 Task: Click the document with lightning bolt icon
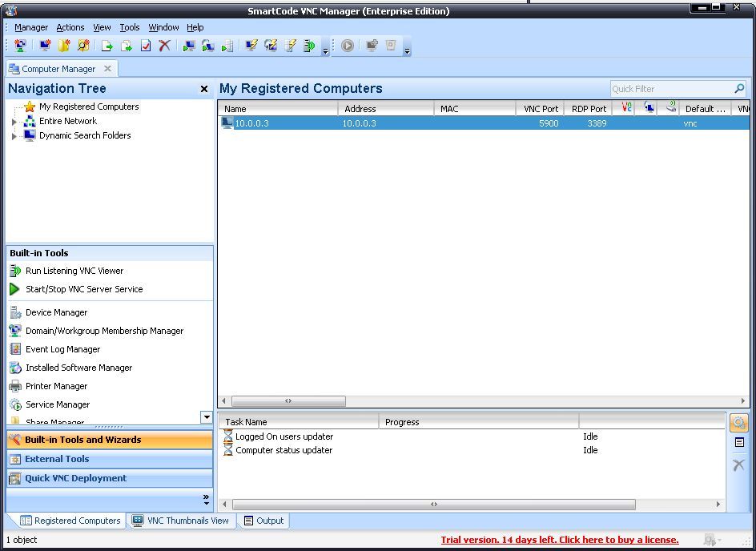(x=290, y=46)
